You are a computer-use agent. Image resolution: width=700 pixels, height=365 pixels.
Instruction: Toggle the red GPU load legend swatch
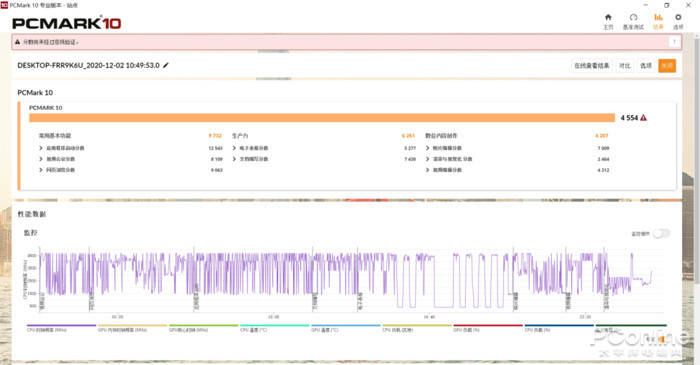(x=488, y=328)
